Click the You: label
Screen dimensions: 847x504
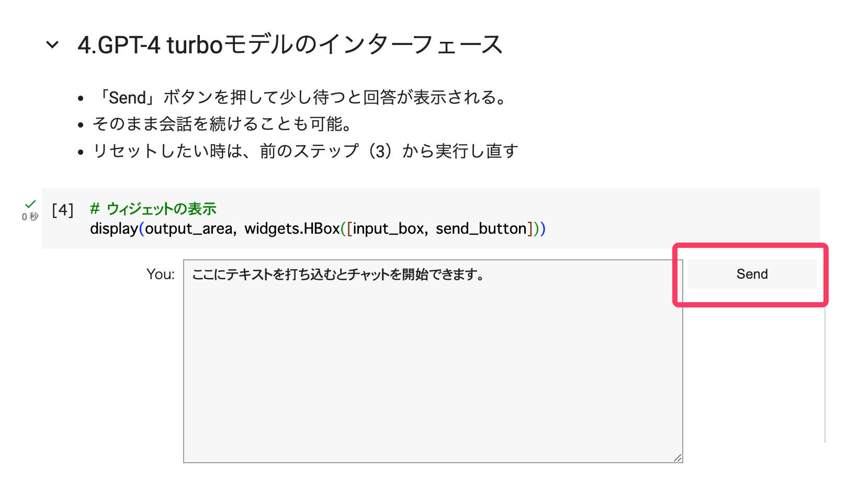coord(161,274)
